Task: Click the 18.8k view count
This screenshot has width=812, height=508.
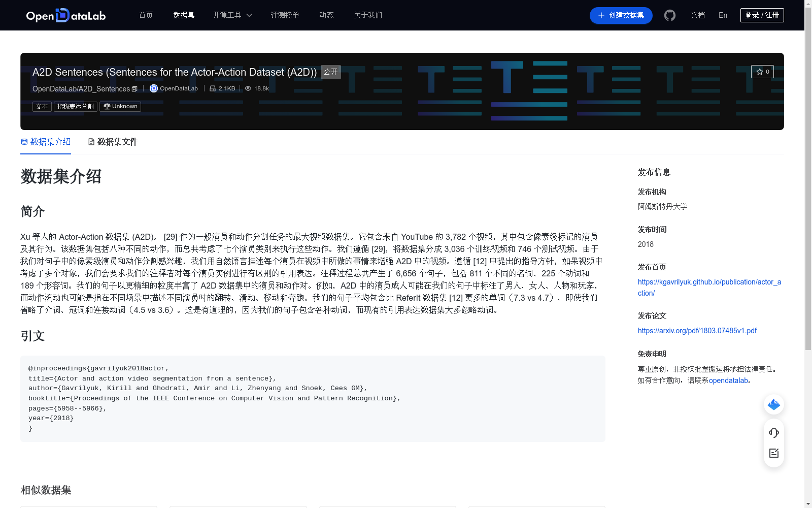Action: point(261,88)
